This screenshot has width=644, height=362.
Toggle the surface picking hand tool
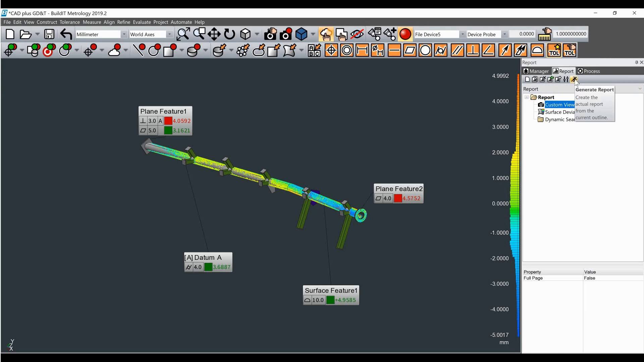pyautogui.click(x=341, y=34)
